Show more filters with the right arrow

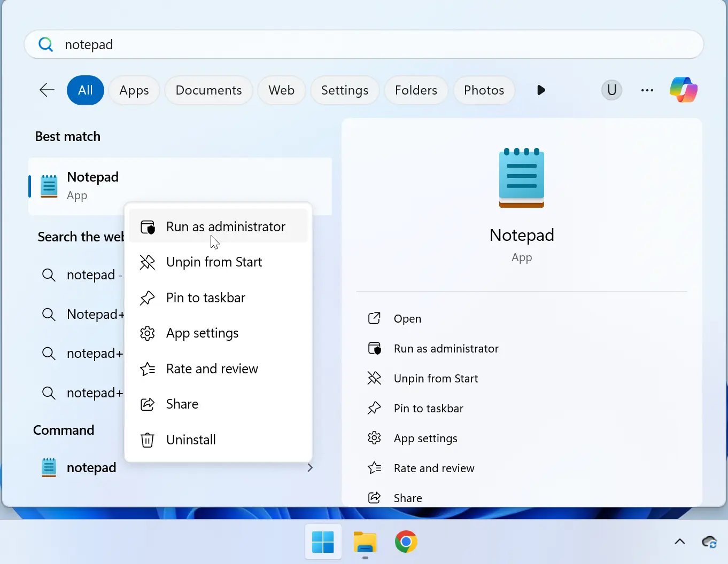[541, 90]
